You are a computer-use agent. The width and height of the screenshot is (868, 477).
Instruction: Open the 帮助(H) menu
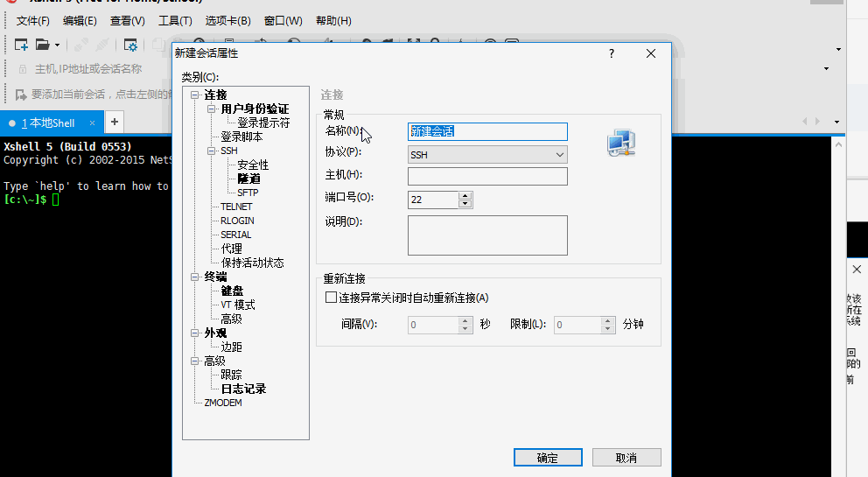(333, 21)
